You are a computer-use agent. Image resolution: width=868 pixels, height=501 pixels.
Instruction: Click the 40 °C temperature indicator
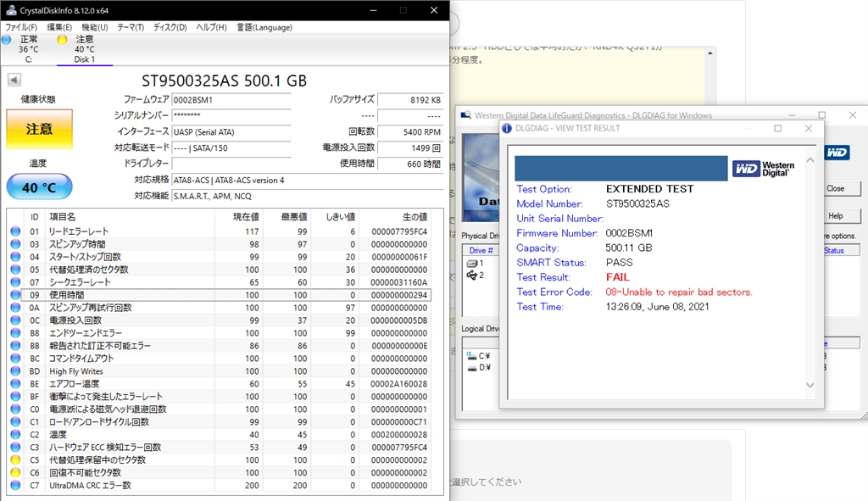[39, 187]
